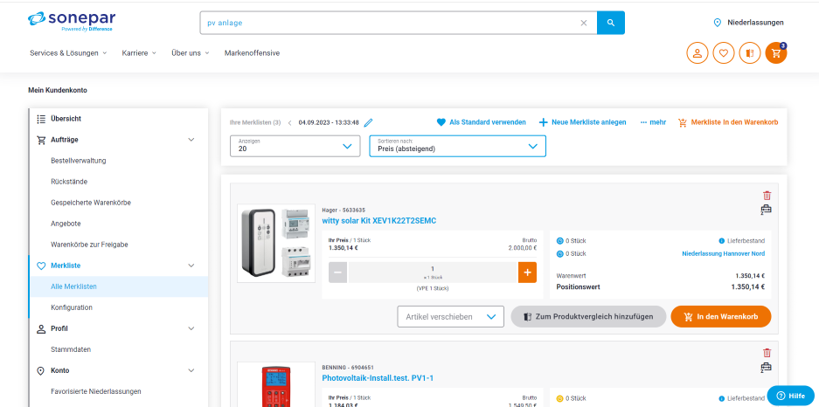819x407 pixels.
Task: Open the Niederlassung Hannover Nord link
Action: pos(723,253)
